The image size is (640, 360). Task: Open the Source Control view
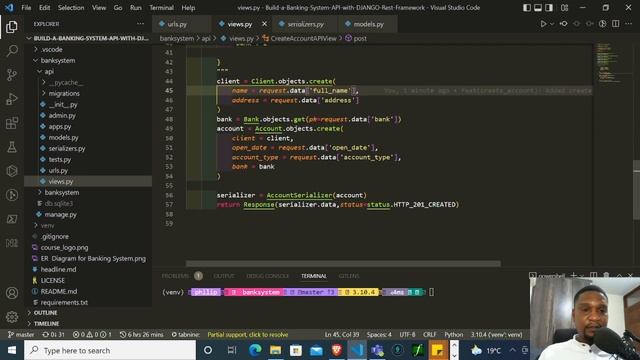12,75
